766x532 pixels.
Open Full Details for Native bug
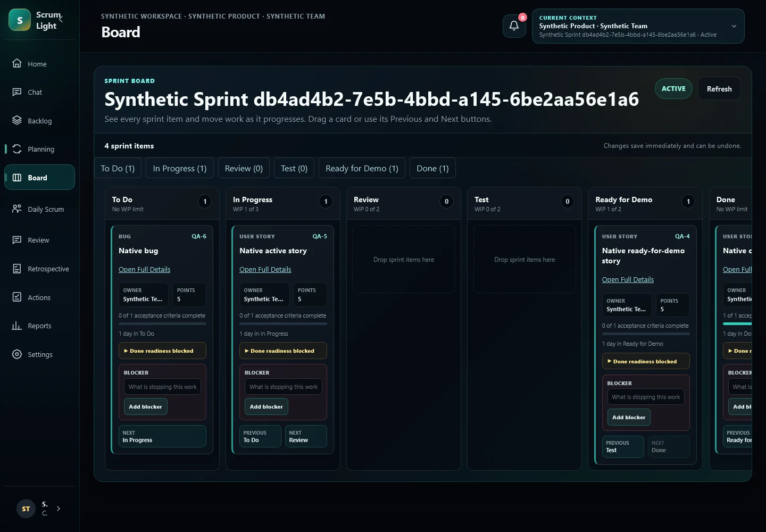tap(145, 270)
